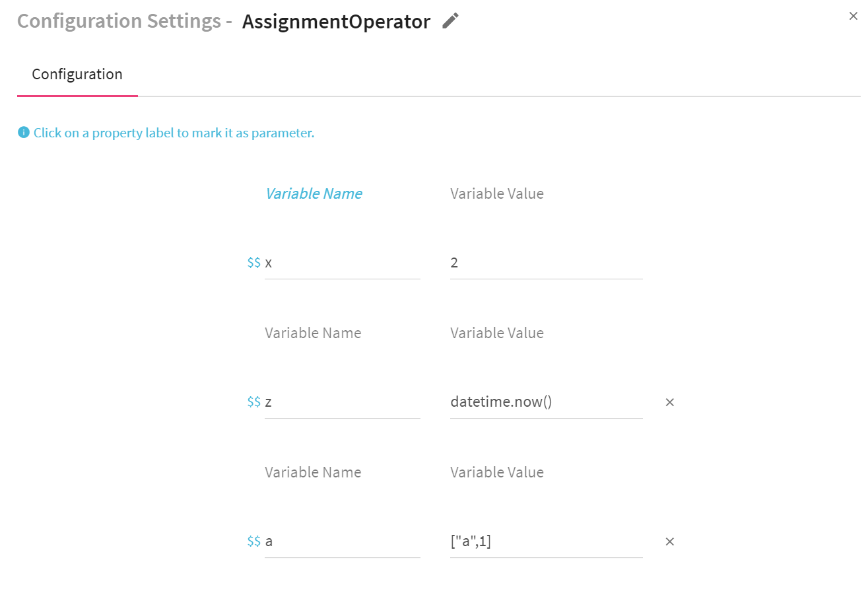This screenshot has width=868, height=591.
Task: Mark Variable Value label above ["a",1] as parameter
Action: (497, 472)
